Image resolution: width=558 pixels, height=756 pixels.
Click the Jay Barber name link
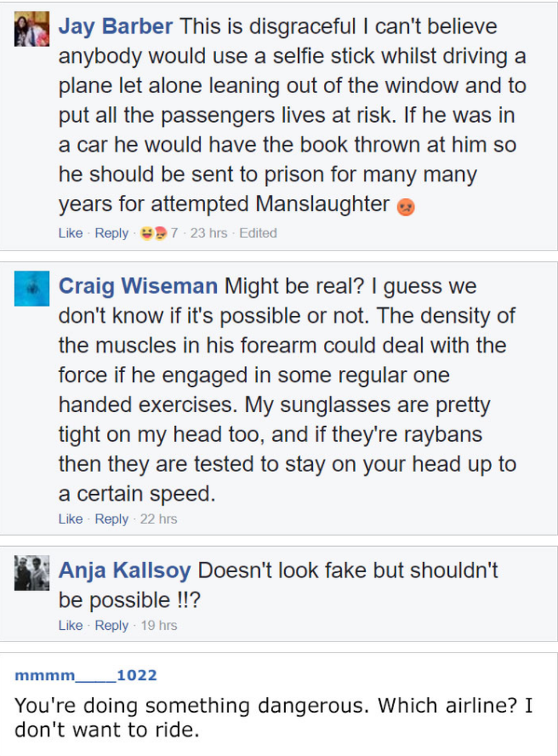(115, 27)
